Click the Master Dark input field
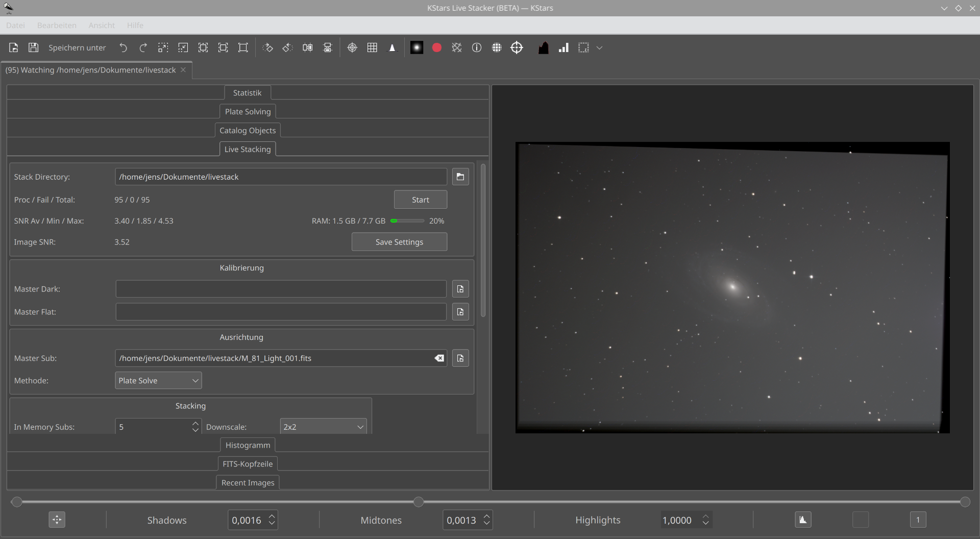The height and width of the screenshot is (539, 980). click(x=281, y=289)
